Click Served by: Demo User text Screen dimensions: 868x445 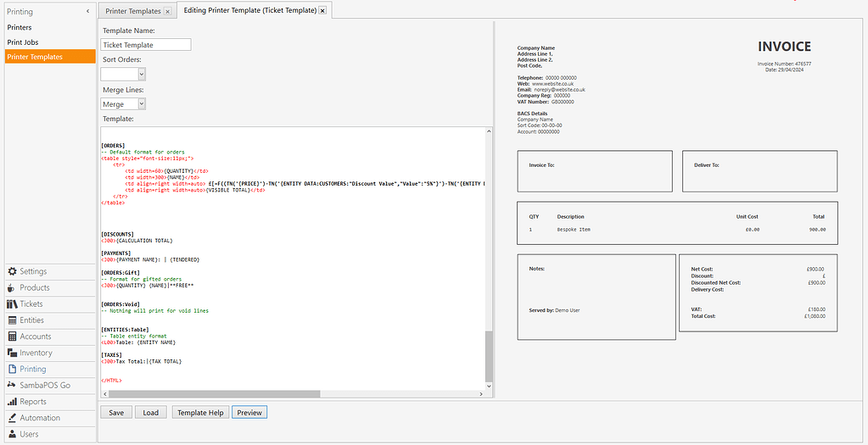pos(554,311)
